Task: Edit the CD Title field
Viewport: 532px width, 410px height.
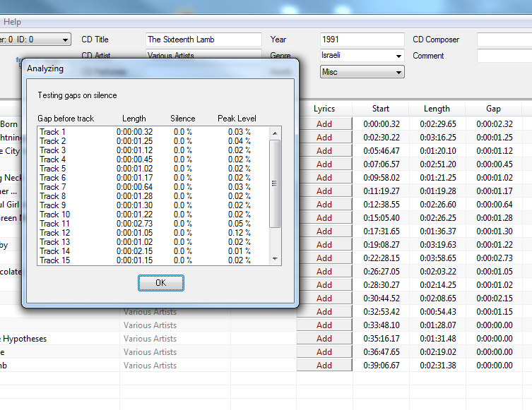Action: click(203, 40)
